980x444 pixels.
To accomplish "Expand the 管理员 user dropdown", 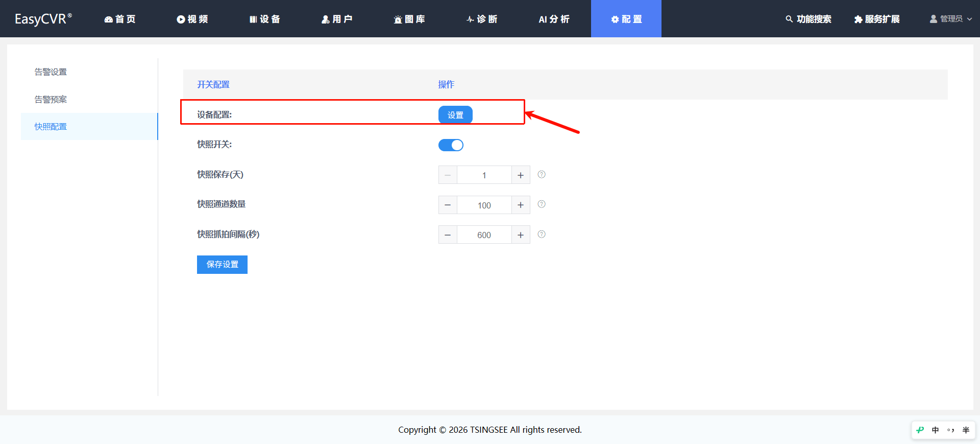I will [x=951, y=19].
